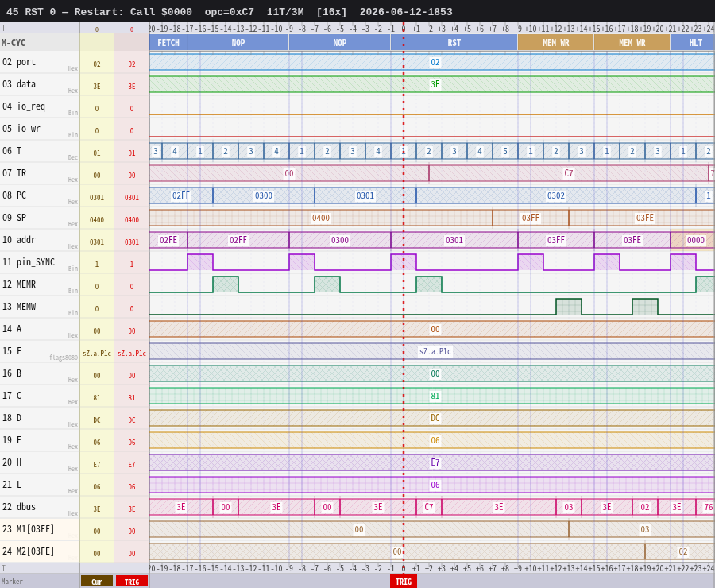This screenshot has height=588, width=715.
Task: Click the '[16x]' zoom indicator in title
Action: 331,12
